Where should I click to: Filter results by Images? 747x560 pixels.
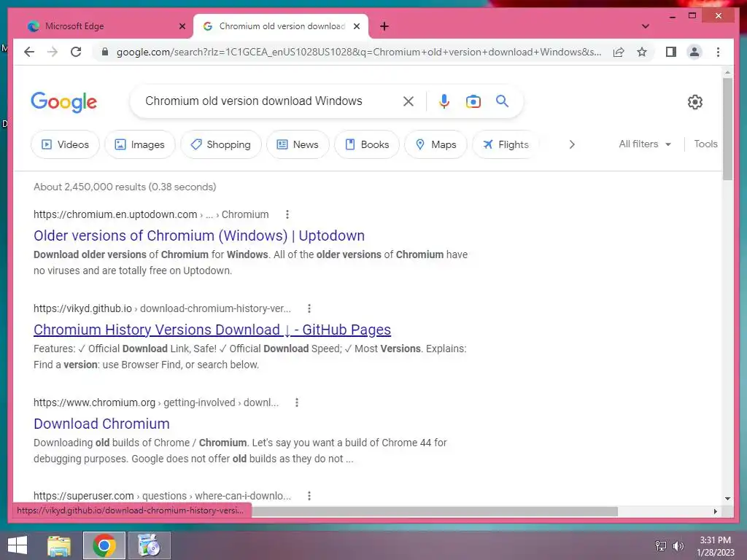tap(140, 144)
